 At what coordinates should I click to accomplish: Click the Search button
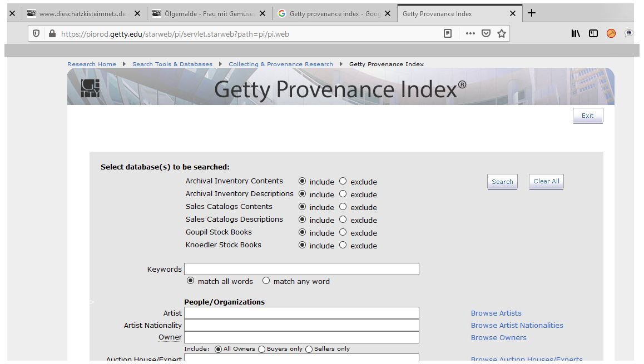pyautogui.click(x=502, y=181)
